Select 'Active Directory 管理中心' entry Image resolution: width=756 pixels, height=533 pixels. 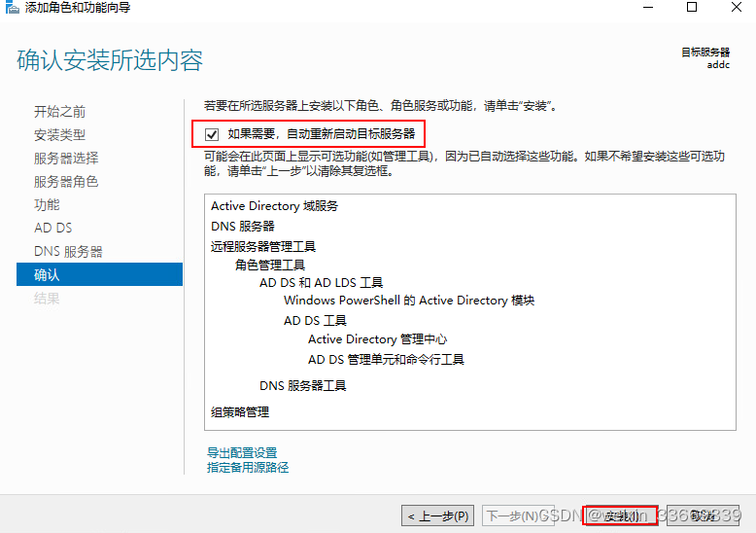[x=378, y=339]
